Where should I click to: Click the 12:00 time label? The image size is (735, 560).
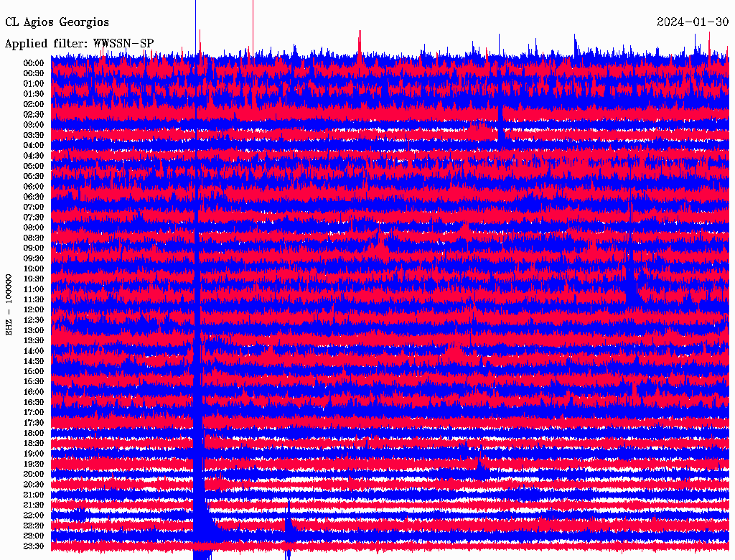click(34, 310)
